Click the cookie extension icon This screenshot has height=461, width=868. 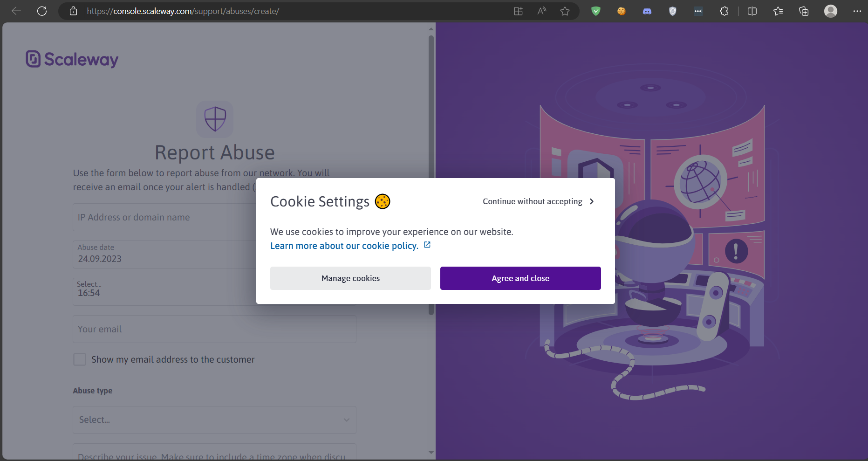click(x=622, y=11)
